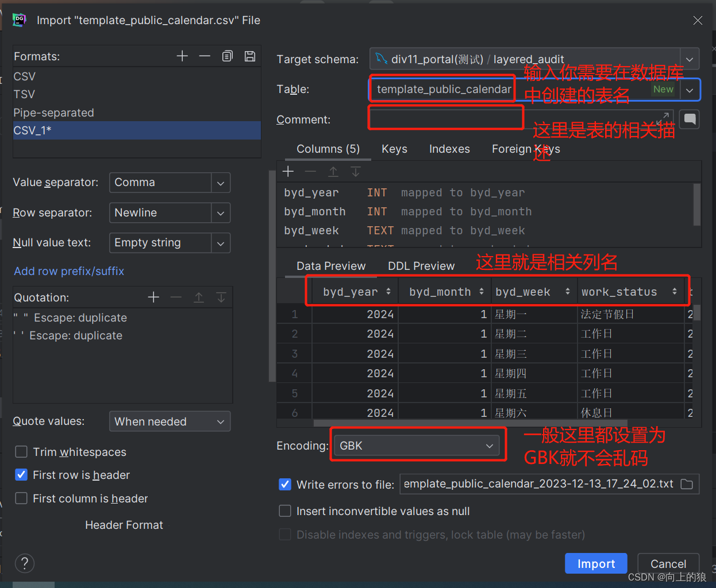Sort by byd_year column arrows

tap(388, 292)
